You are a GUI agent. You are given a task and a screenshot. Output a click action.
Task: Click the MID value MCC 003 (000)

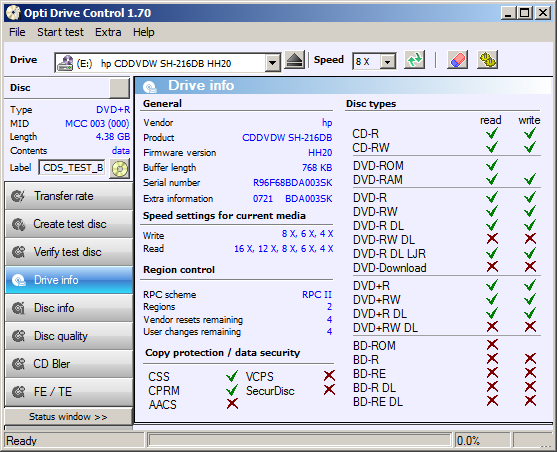tap(97, 124)
